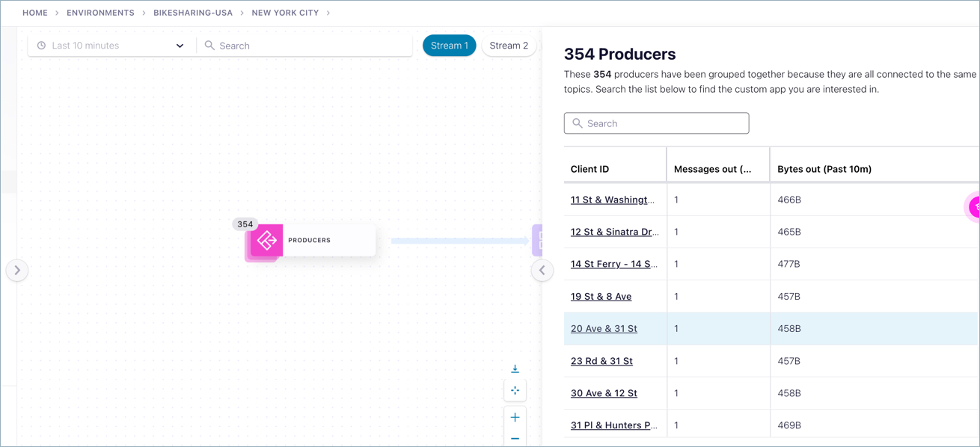The width and height of the screenshot is (980, 447).
Task: Open the 20 Ave & 31 St producer
Action: pyautogui.click(x=604, y=329)
